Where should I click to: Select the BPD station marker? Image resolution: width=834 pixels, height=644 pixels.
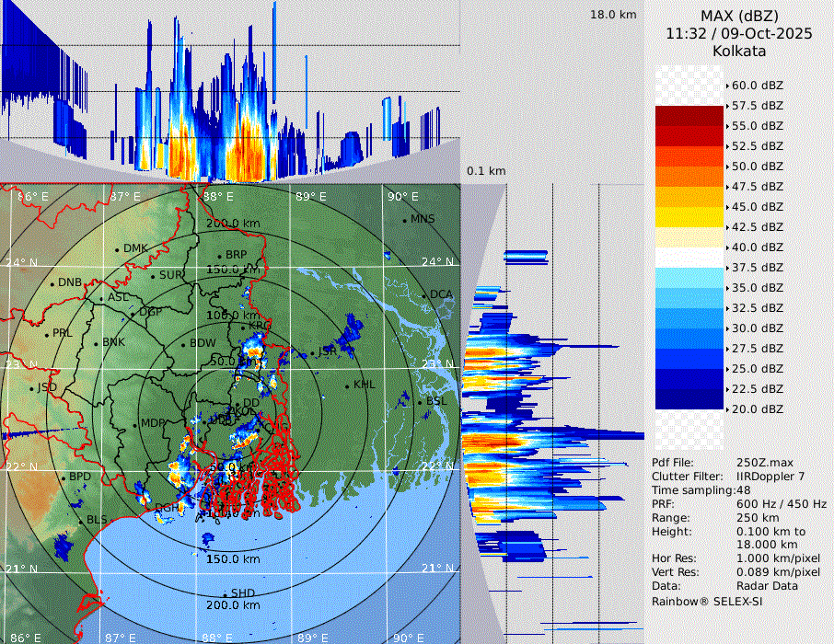click(63, 477)
